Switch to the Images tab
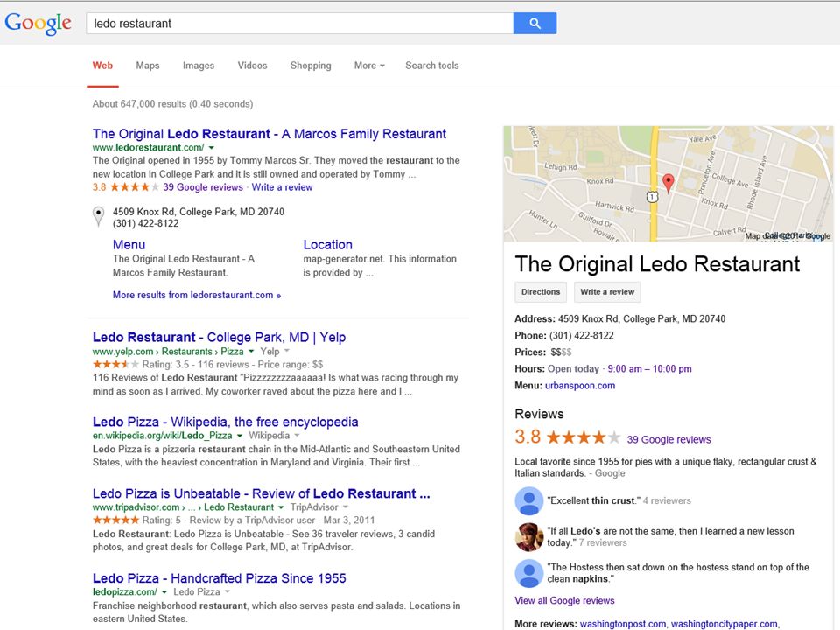 [x=199, y=66]
